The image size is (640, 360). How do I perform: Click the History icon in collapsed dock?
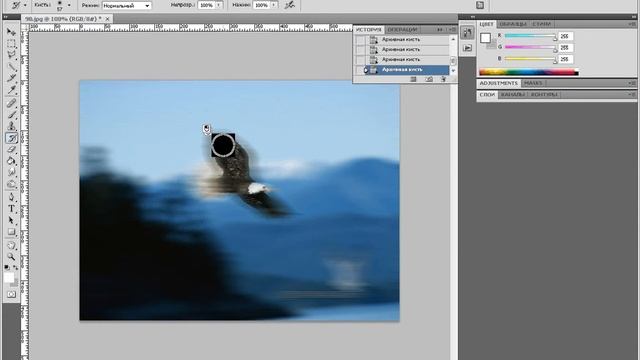click(467, 33)
